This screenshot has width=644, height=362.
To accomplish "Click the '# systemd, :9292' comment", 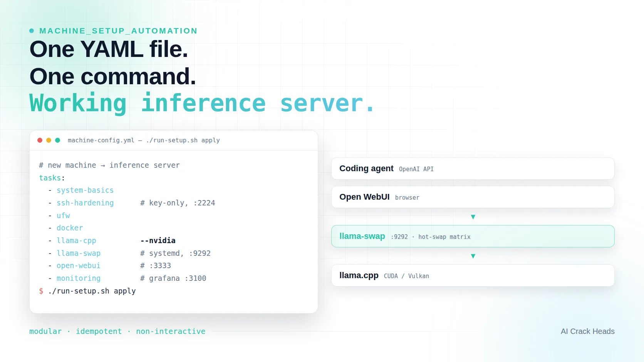I will click(175, 253).
